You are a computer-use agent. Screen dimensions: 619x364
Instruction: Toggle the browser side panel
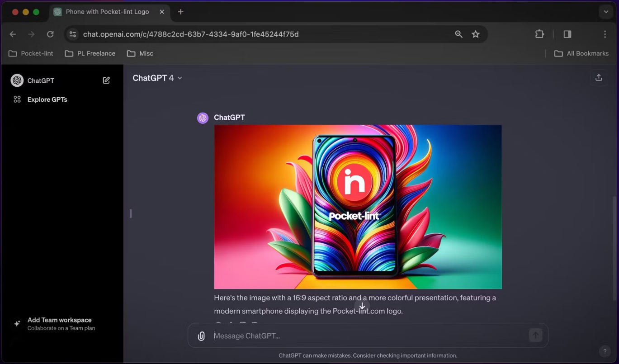click(567, 34)
